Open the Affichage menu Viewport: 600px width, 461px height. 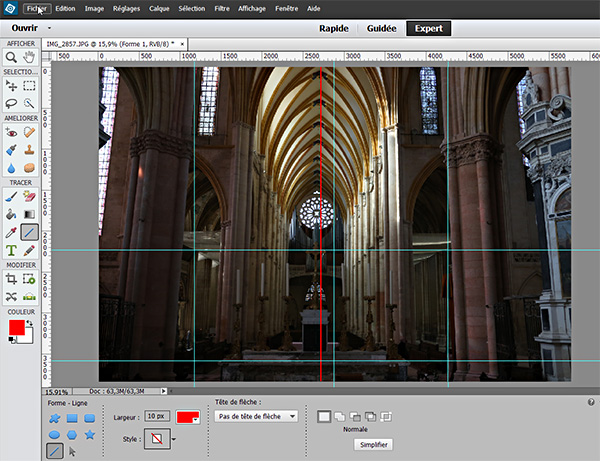pyautogui.click(x=252, y=8)
